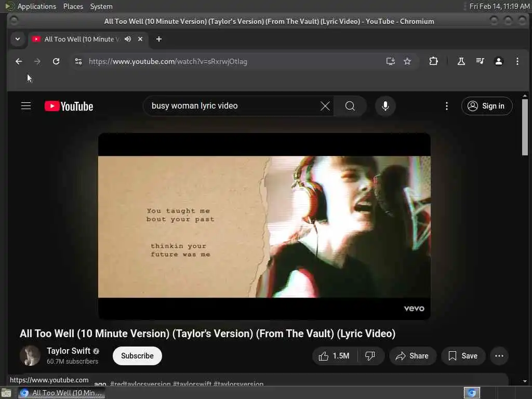Close the All Too Well tab

pos(140,39)
